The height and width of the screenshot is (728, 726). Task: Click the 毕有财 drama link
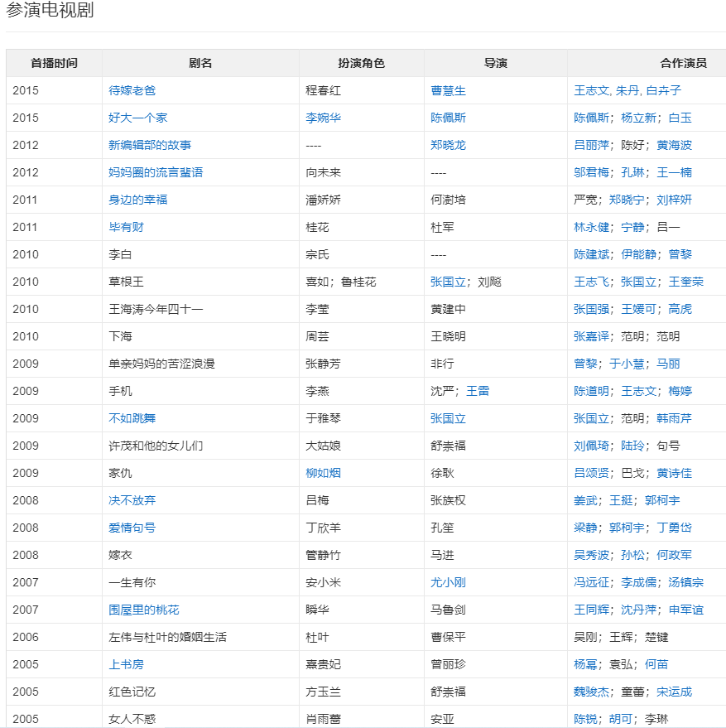click(x=127, y=228)
